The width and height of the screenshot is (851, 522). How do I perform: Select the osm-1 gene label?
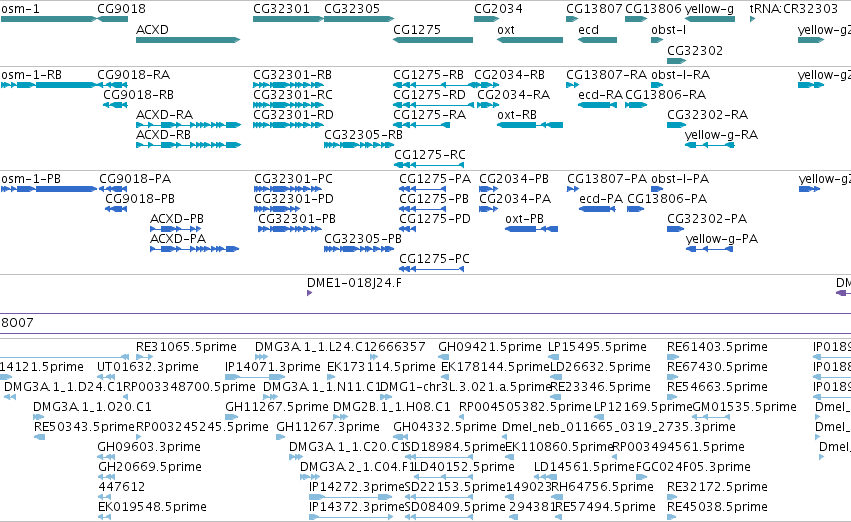[20, 9]
